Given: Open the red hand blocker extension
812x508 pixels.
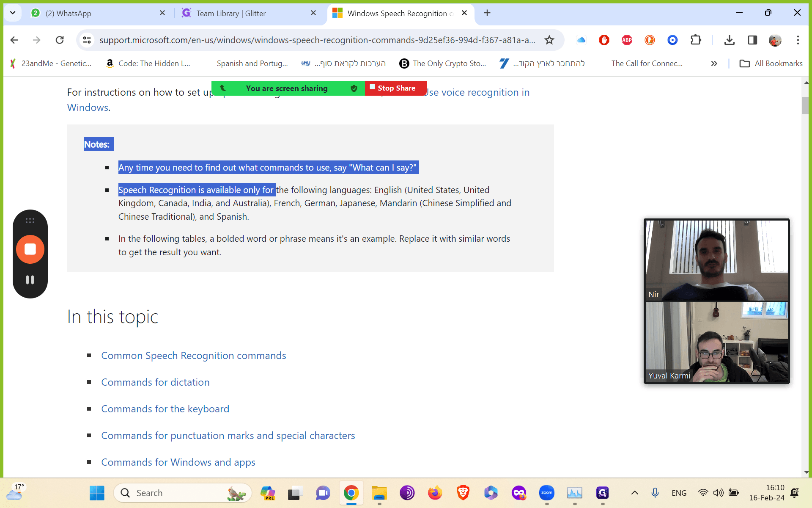Looking at the screenshot, I should [604, 40].
